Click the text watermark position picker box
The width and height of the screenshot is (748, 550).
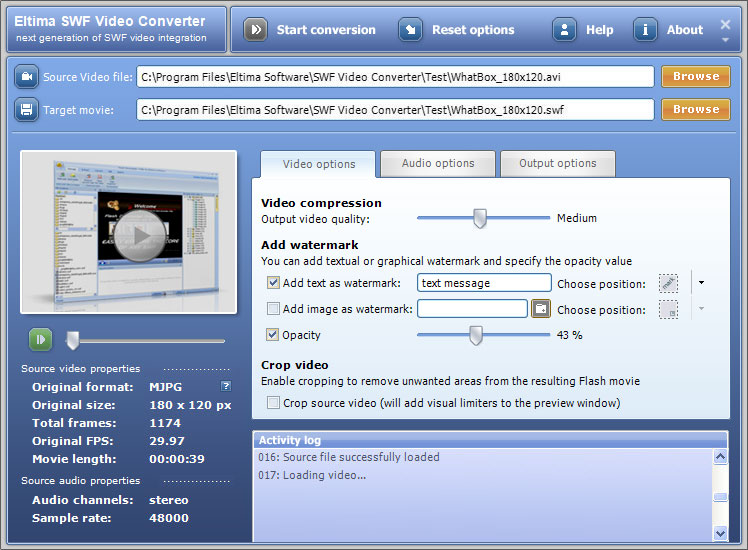click(x=668, y=283)
